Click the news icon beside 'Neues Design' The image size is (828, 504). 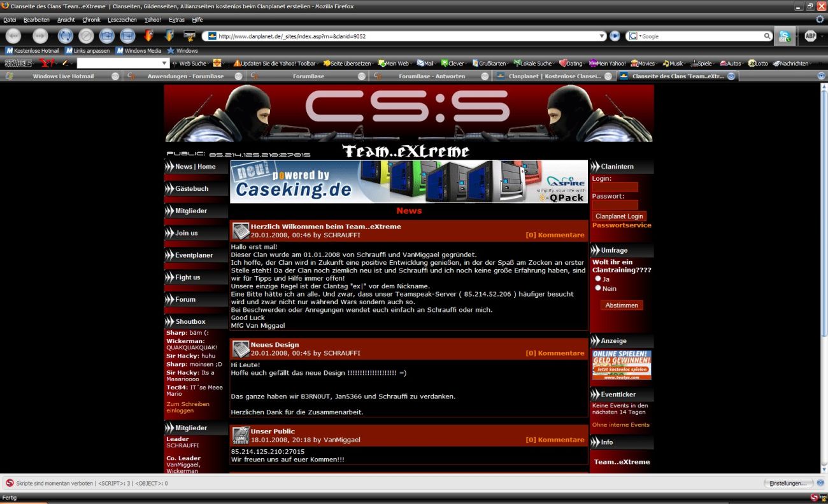pyautogui.click(x=240, y=349)
